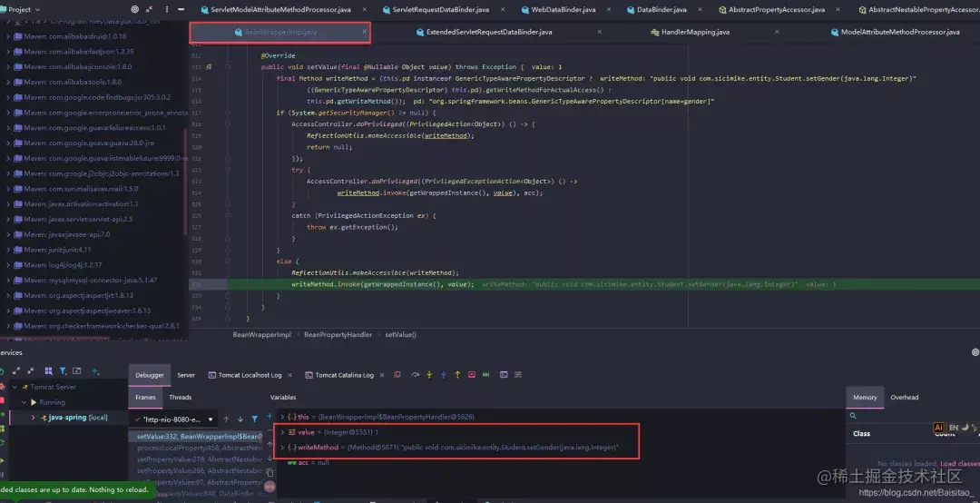Click the pink Drop Frame icon
This screenshot has height=503, width=980.
[471, 375]
